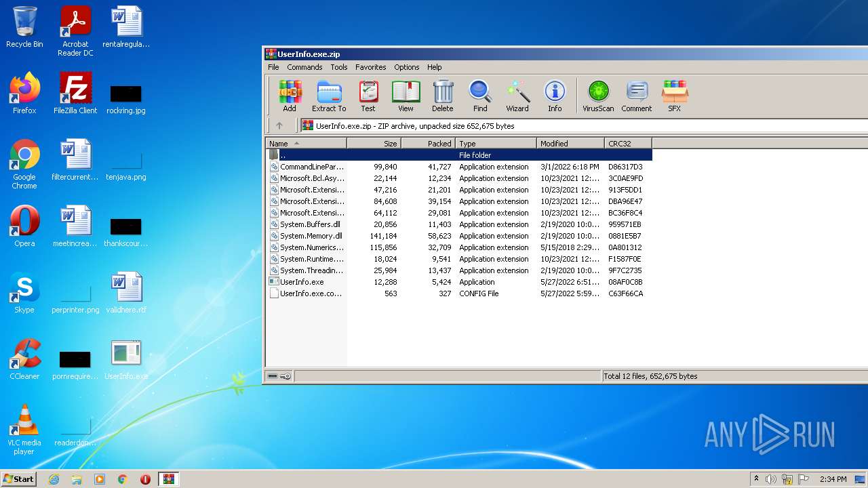Screen dimensions: 868x488
Task: Click the WinRAR taskbar button
Action: coord(168,479)
